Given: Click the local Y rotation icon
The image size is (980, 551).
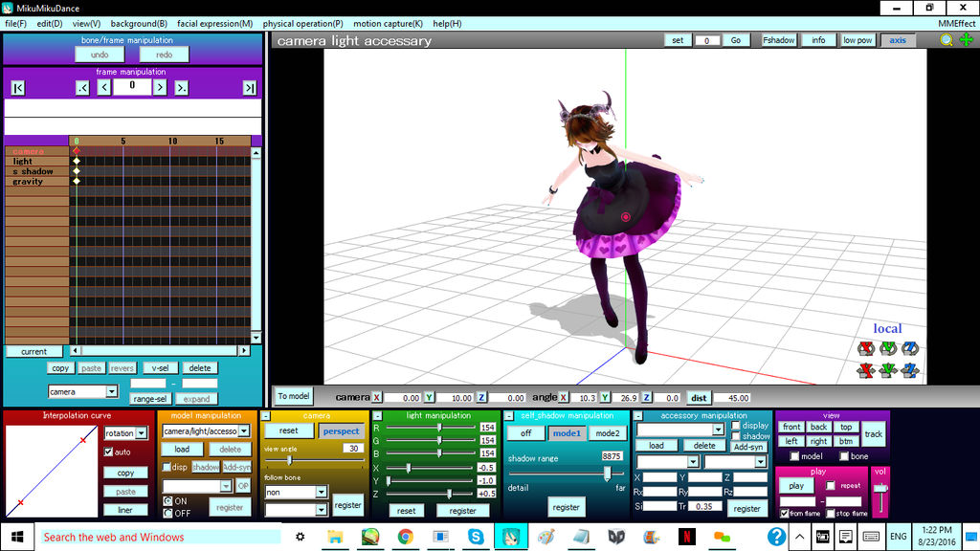Looking at the screenshot, I should point(887,348).
